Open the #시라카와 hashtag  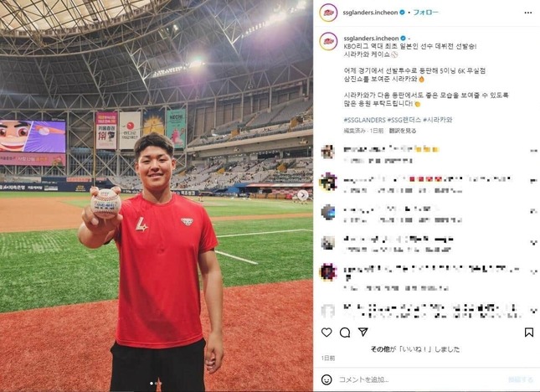(437, 120)
